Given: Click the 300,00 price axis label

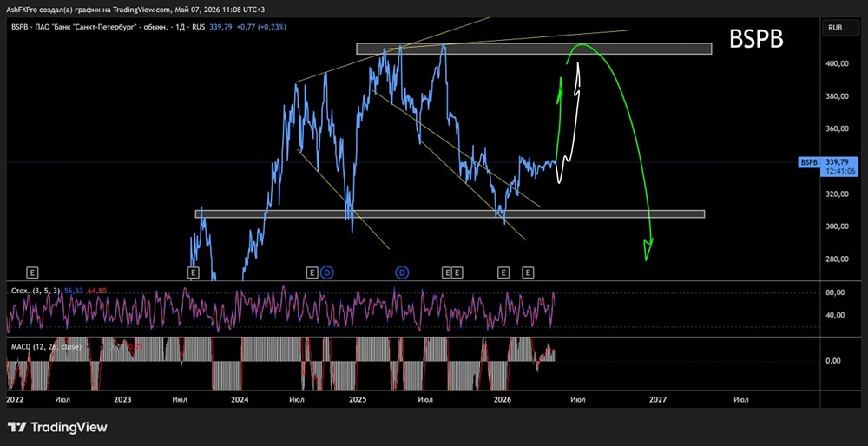Looking at the screenshot, I should (837, 226).
